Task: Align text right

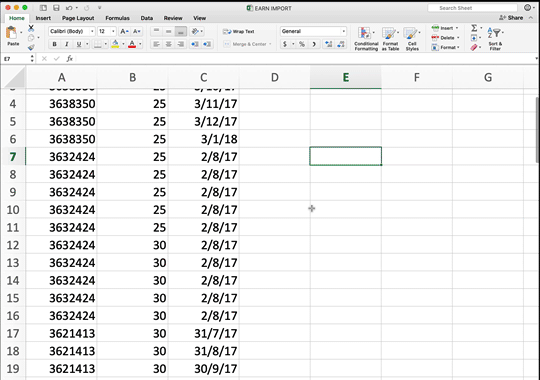Action: (x=181, y=44)
